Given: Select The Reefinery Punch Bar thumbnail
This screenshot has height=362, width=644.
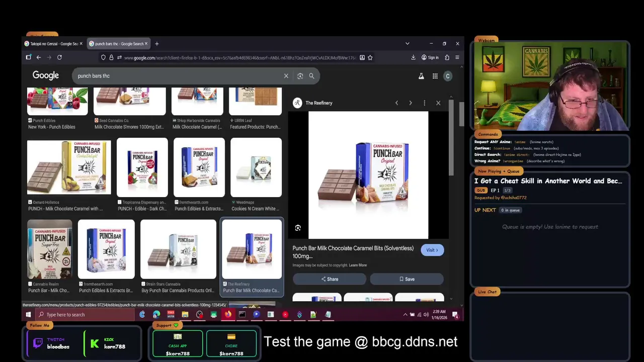Looking at the screenshot, I should [252, 249].
